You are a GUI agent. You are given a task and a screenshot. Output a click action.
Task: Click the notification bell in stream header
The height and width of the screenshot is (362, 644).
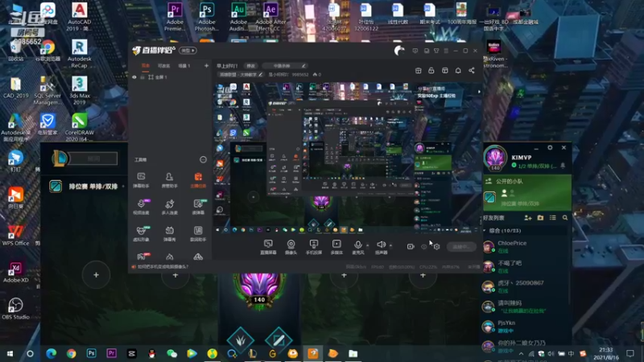[x=458, y=71]
